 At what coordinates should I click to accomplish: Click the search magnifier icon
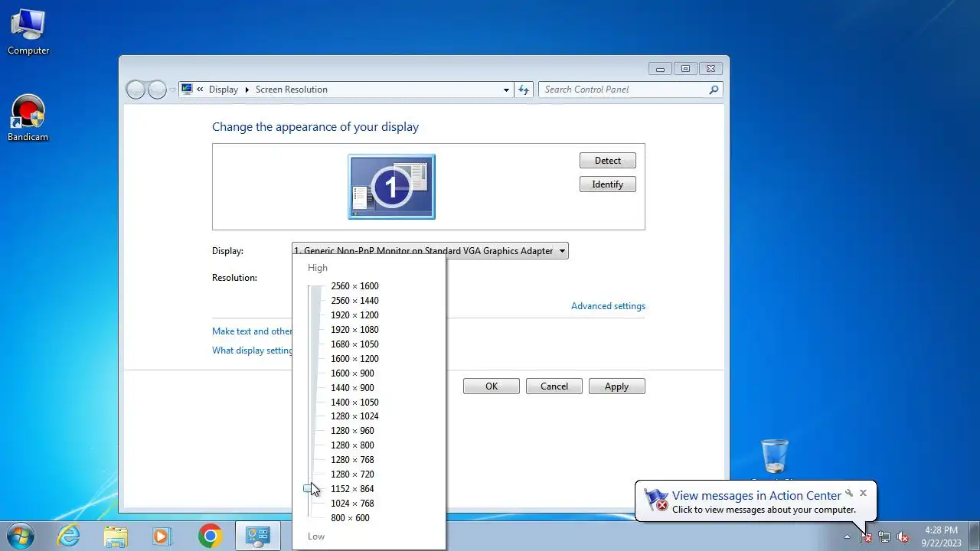(714, 90)
